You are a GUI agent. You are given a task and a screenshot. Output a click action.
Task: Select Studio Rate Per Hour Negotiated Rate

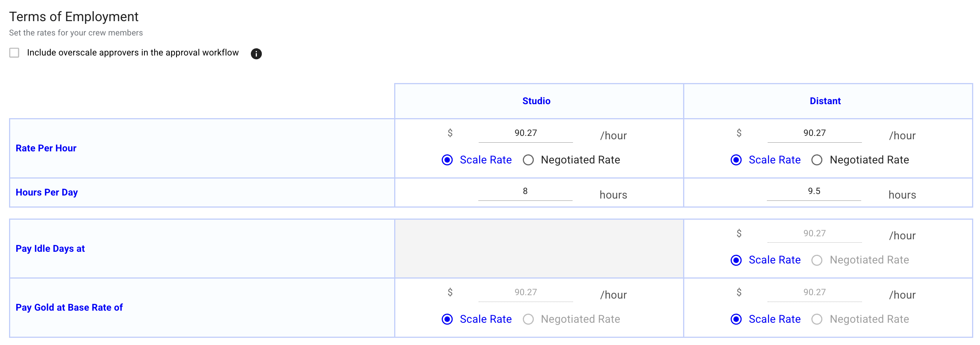[x=528, y=160]
